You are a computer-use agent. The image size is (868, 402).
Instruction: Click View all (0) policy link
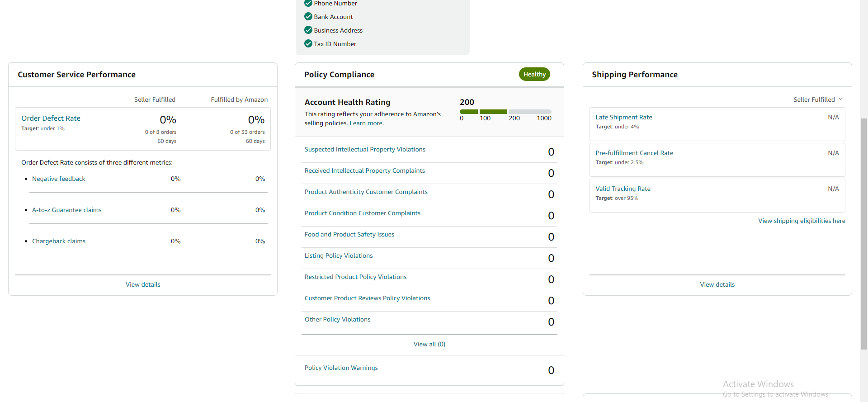pos(429,344)
